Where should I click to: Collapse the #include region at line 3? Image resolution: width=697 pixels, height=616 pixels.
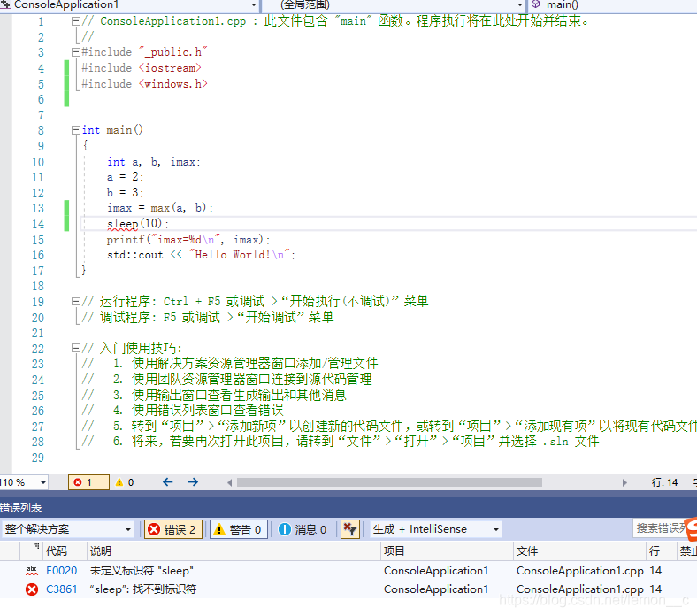tap(75, 52)
